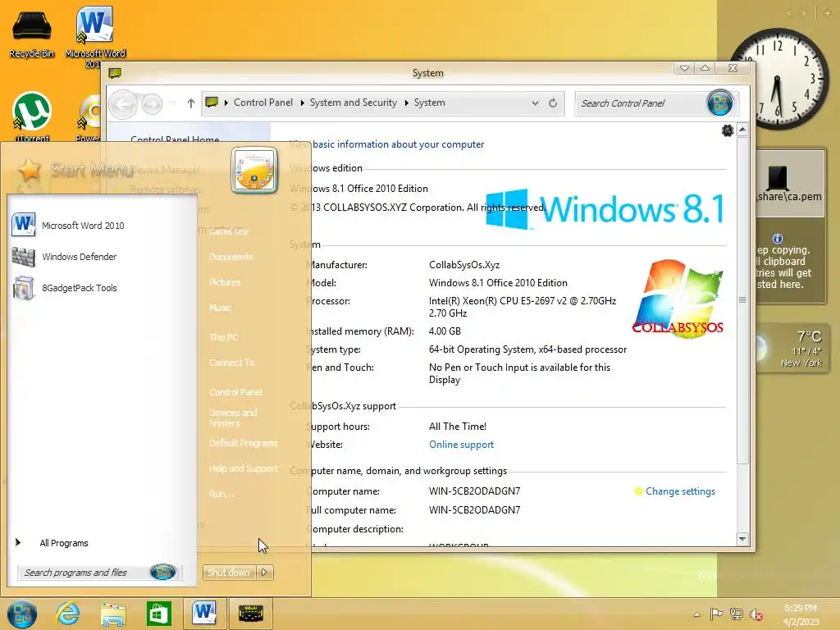Open Microsoft Word 2010 from Start Menu list
The height and width of the screenshot is (630, 840).
(x=69, y=226)
